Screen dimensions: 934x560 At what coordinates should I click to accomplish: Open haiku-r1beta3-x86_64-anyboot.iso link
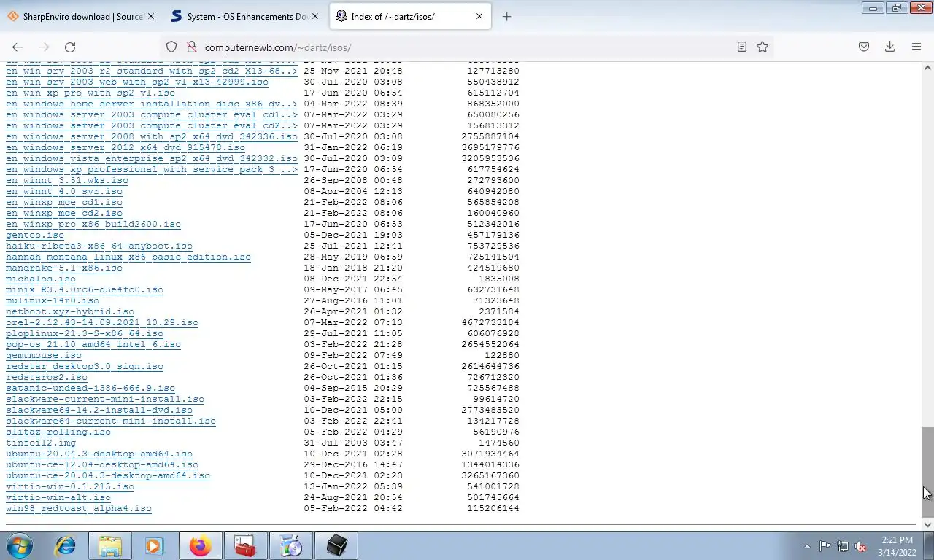coord(99,246)
